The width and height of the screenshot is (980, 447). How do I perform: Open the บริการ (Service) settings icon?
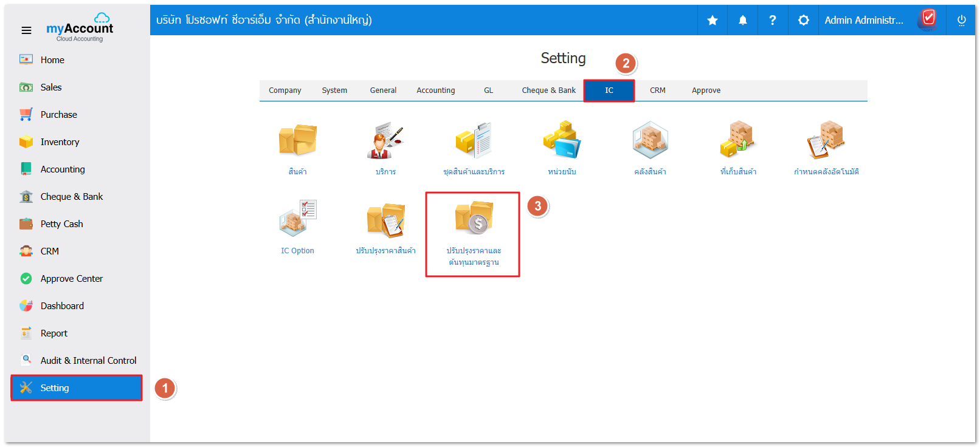coord(385,141)
